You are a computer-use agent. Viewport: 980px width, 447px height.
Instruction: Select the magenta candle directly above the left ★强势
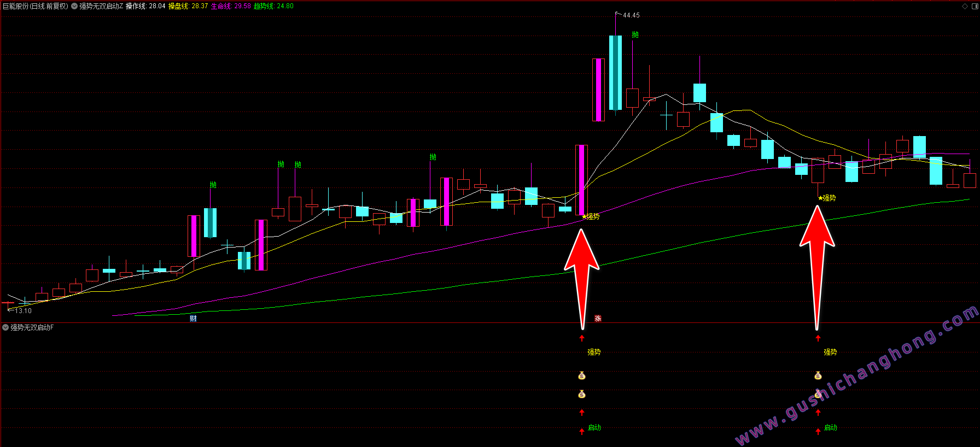tap(581, 180)
